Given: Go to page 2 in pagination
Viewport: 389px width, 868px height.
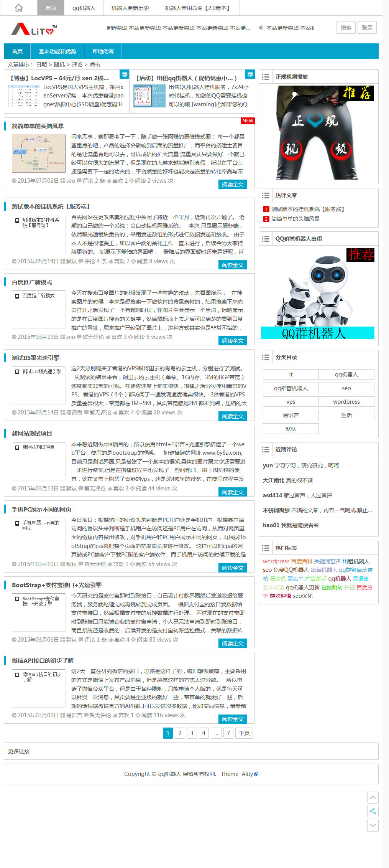Looking at the screenshot, I should tap(180, 733).
